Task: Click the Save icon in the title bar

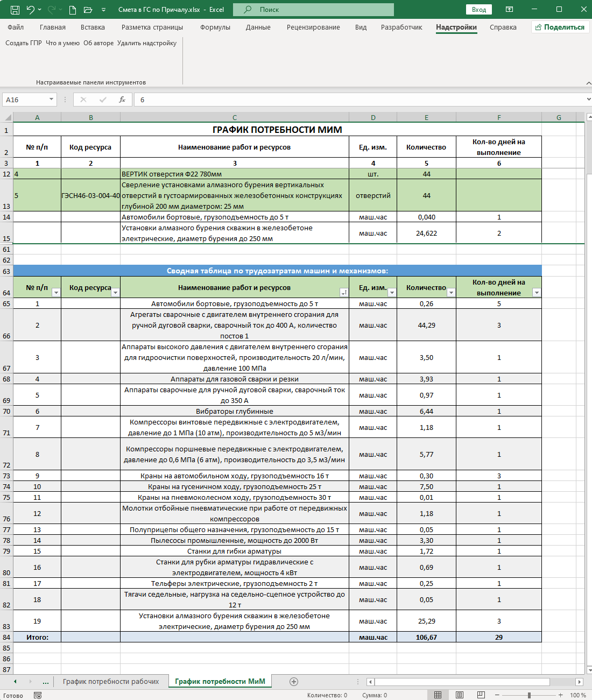Action: click(x=15, y=10)
